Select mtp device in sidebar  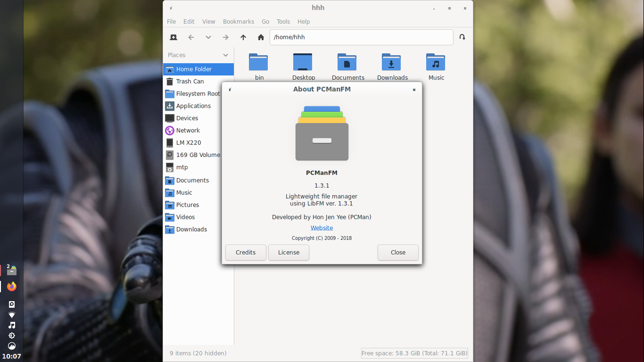(198, 167)
